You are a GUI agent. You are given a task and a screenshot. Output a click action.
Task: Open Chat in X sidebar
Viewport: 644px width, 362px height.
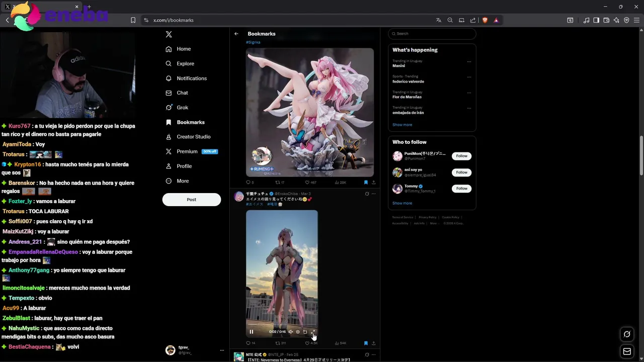point(177,93)
